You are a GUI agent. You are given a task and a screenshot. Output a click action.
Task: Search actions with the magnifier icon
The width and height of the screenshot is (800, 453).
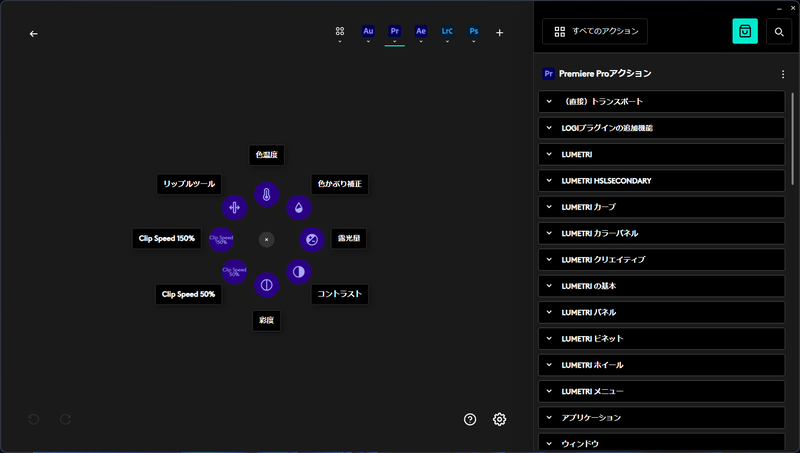click(779, 32)
